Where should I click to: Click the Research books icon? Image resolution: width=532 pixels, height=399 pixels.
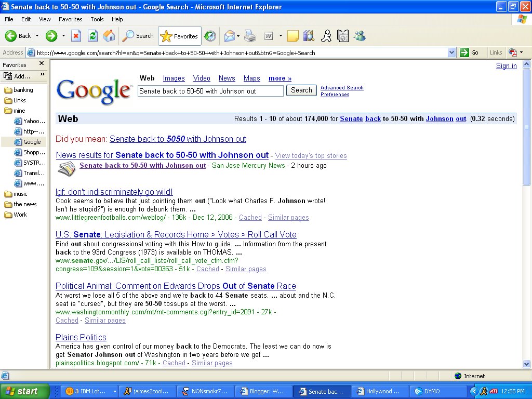pos(309,36)
